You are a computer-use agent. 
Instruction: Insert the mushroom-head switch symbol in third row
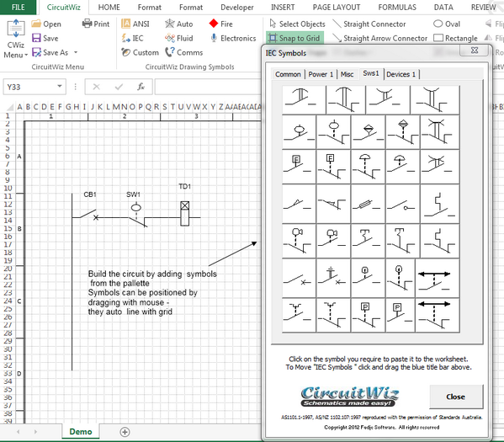pos(368,167)
